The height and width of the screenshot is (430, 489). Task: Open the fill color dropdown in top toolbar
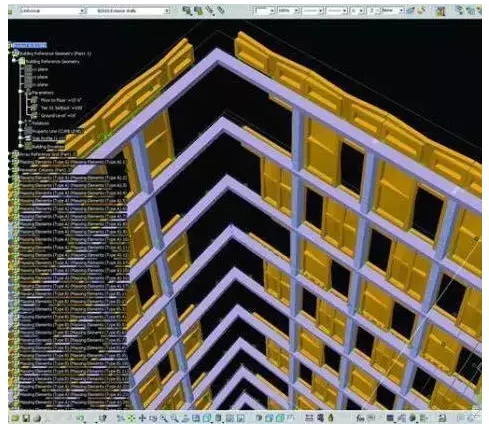point(272,11)
